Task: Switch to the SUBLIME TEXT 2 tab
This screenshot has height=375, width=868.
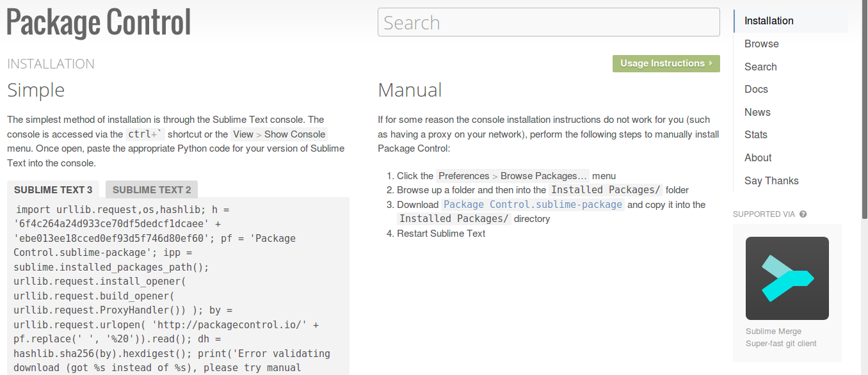Action: coord(151,189)
